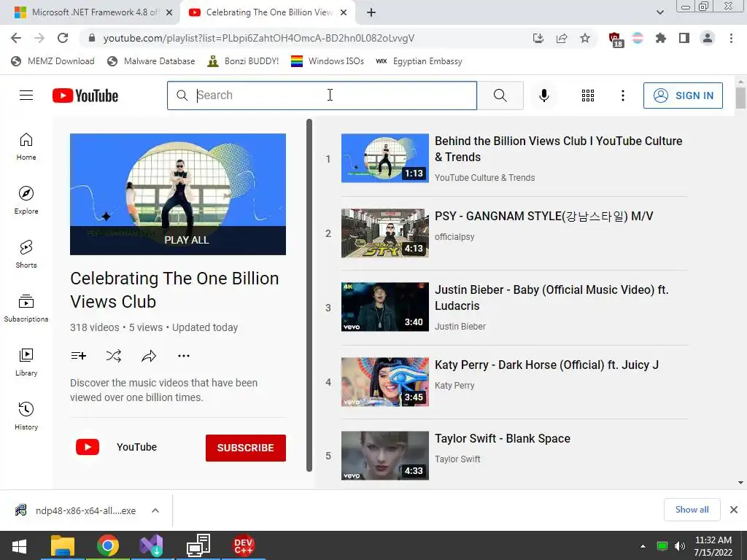The image size is (747, 560).
Task: Click the volume speaker tray icon
Action: (x=680, y=546)
